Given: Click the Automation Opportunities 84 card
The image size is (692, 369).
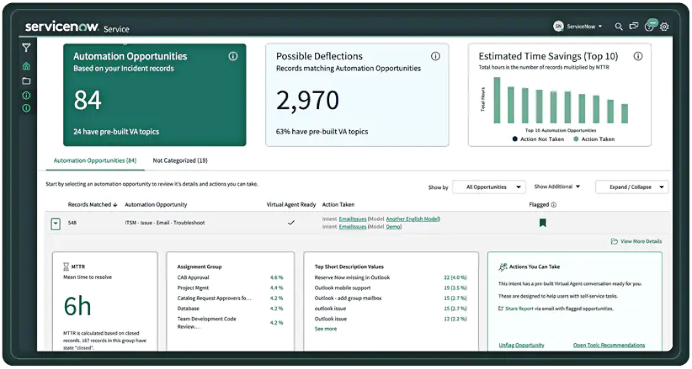Looking at the screenshot, I should pos(154,94).
